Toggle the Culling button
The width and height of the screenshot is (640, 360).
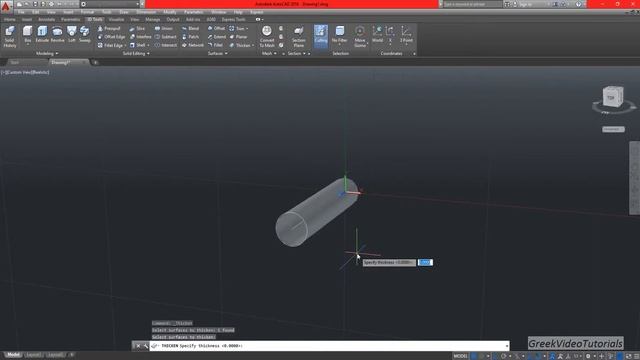(x=321, y=36)
